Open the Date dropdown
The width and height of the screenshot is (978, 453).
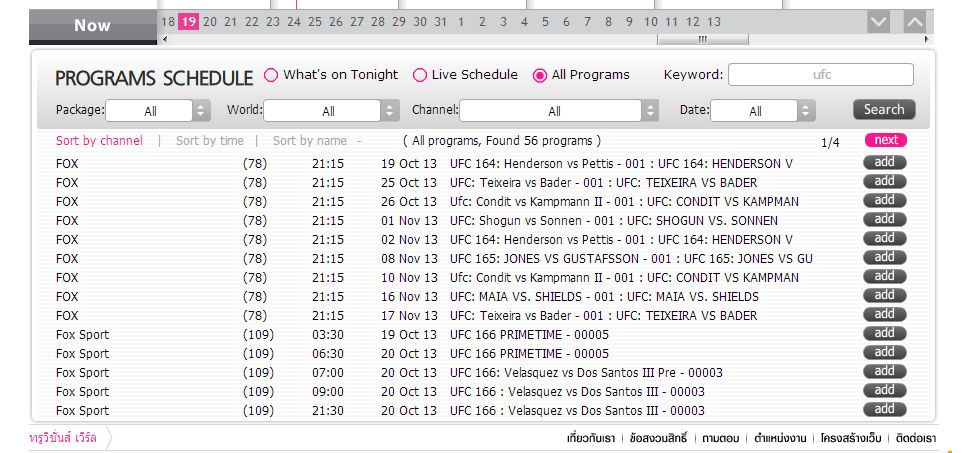tap(762, 110)
